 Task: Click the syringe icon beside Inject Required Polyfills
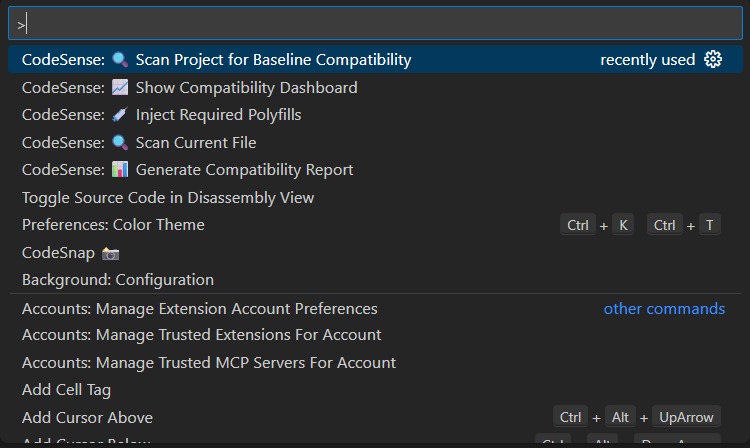point(120,115)
